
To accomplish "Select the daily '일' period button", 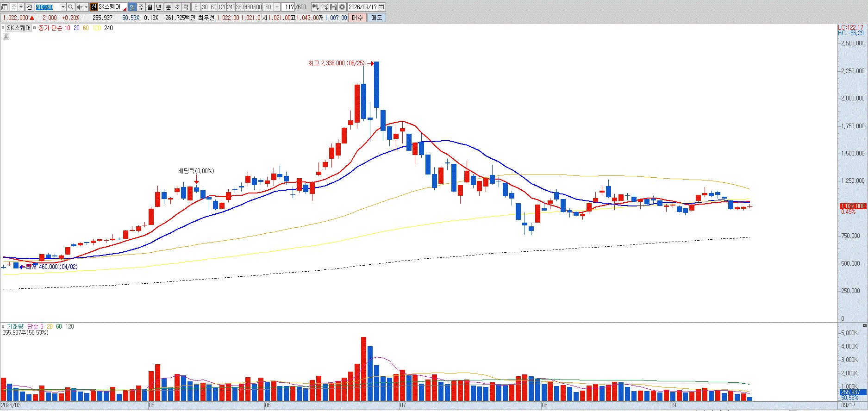I will point(132,7).
